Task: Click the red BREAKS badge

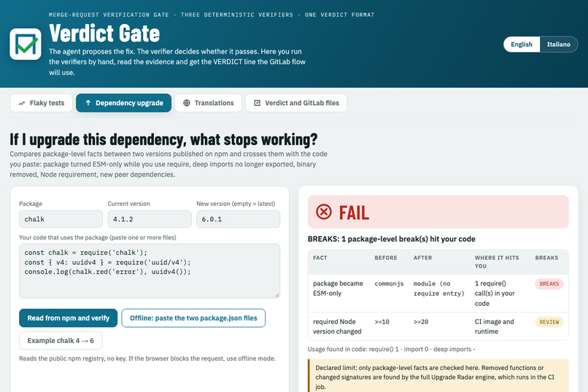Action: 549,284
